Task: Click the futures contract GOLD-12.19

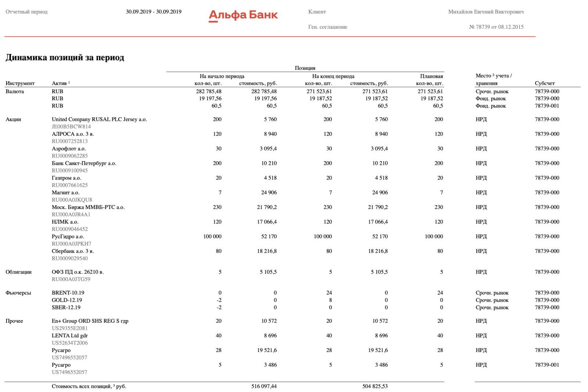Action: (67, 300)
